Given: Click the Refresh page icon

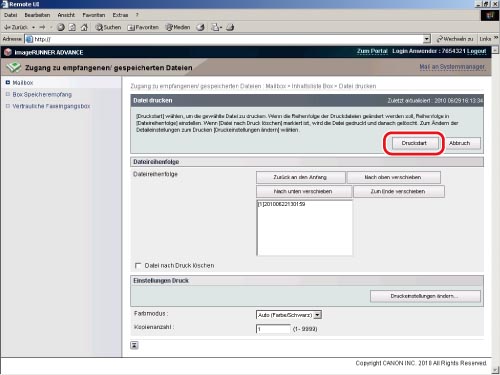Looking at the screenshot, I should tap(72, 27).
